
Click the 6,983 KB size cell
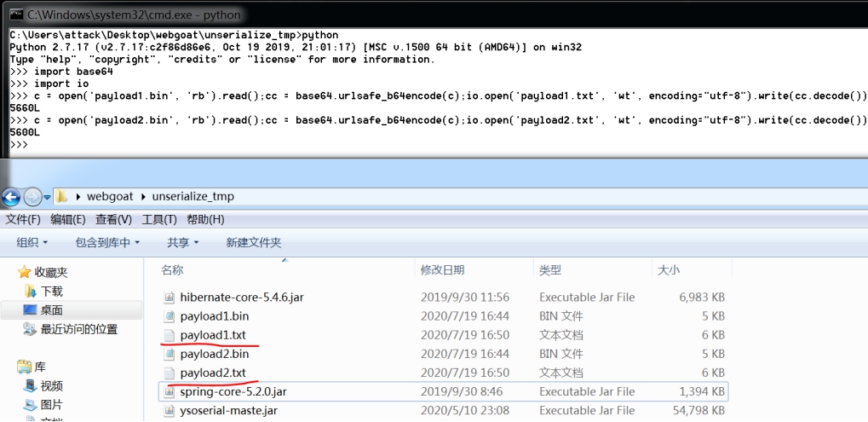(x=701, y=298)
